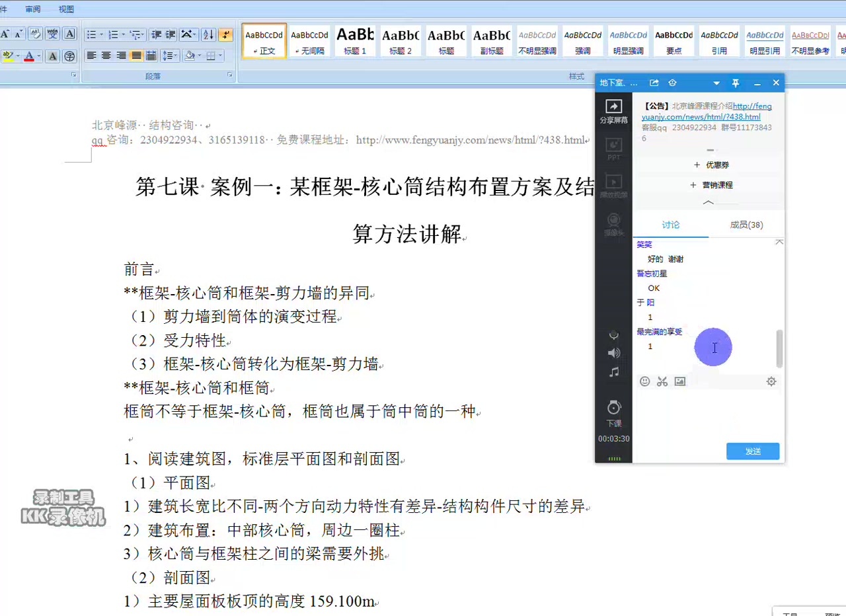Apply the 标题 2 style
This screenshot has width=846, height=616.
point(401,41)
